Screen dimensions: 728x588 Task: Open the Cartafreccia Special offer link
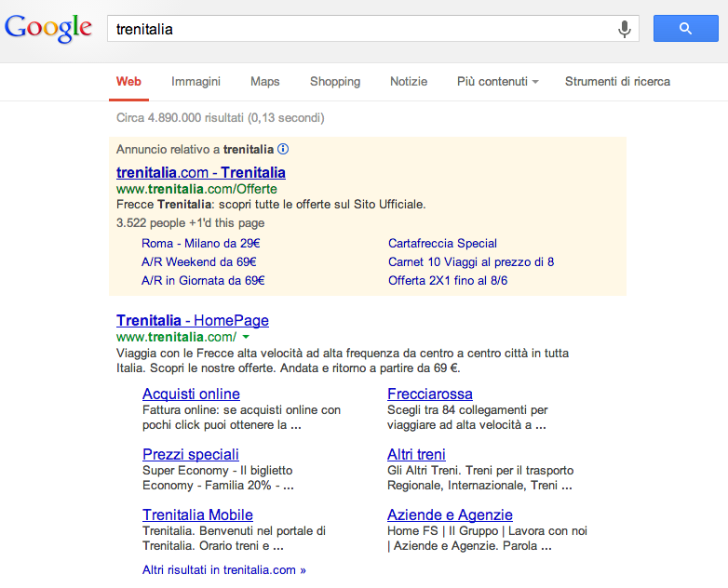tap(442, 244)
